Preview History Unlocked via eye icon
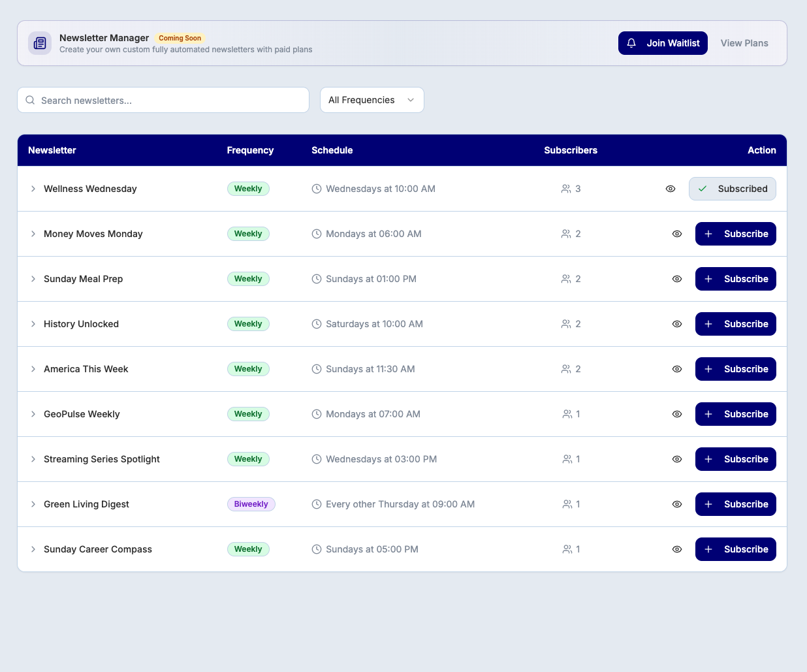Image resolution: width=807 pixels, height=672 pixels. coord(677,324)
